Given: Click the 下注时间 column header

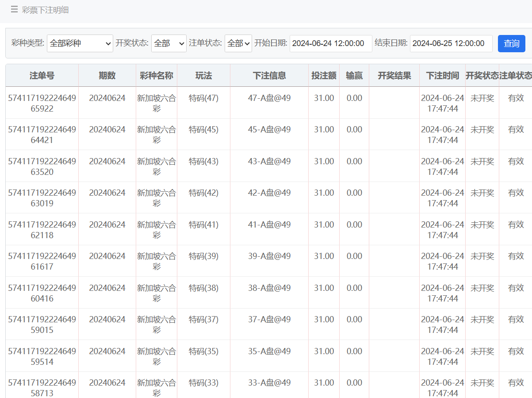Looking at the screenshot, I should click(x=442, y=76).
